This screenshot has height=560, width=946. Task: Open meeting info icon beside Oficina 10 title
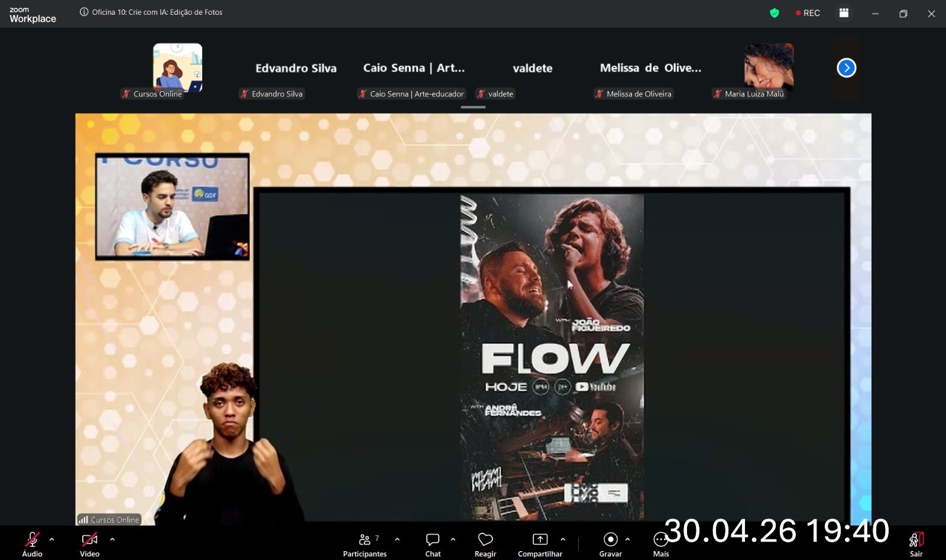coord(84,12)
